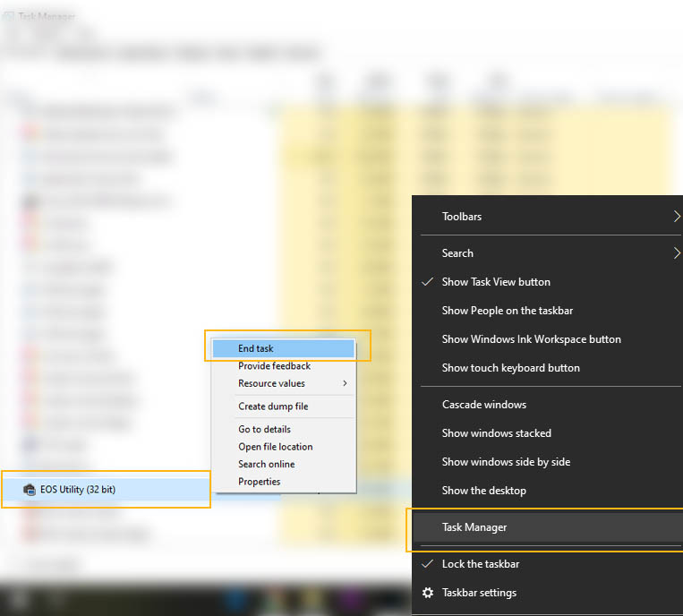Open Properties from process context menu

(284, 482)
